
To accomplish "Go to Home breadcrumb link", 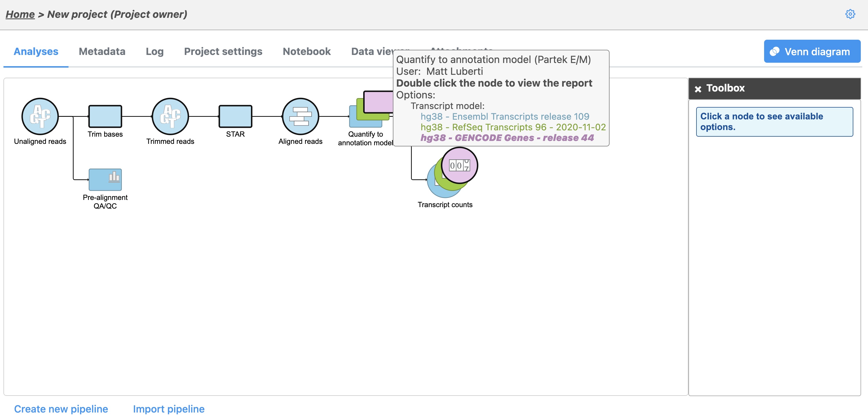I will click(20, 14).
